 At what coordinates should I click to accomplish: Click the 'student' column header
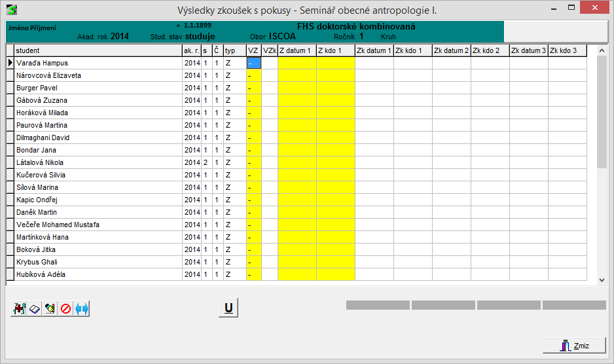pyautogui.click(x=98, y=50)
